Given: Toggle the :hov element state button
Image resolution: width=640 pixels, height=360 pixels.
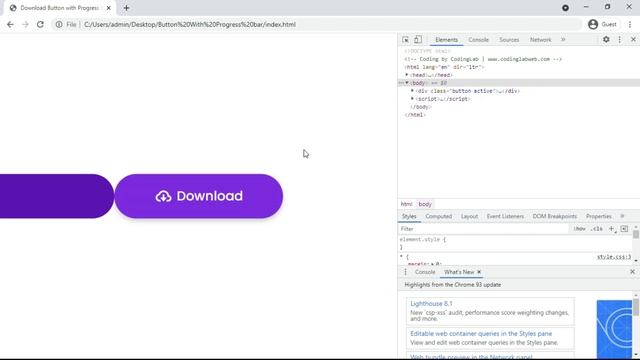Looking at the screenshot, I should coord(579,229).
